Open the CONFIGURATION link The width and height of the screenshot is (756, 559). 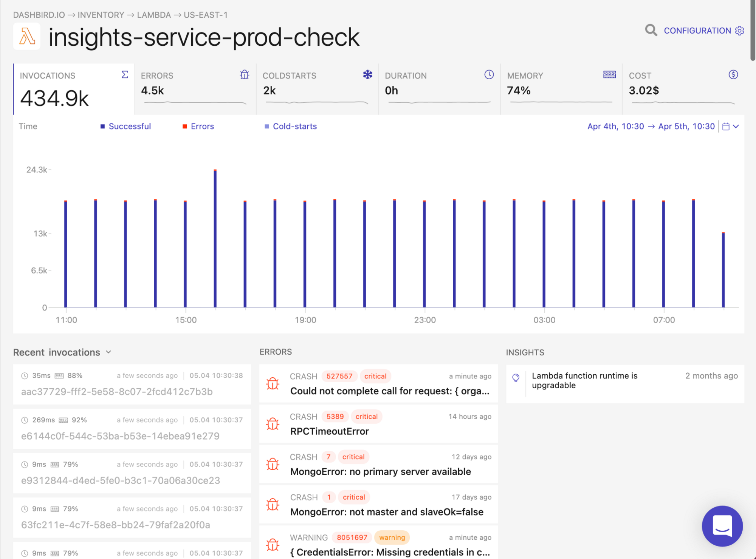[697, 31]
